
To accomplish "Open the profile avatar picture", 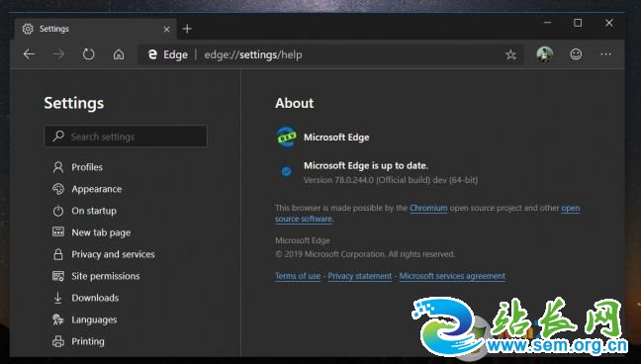I will pos(544,54).
